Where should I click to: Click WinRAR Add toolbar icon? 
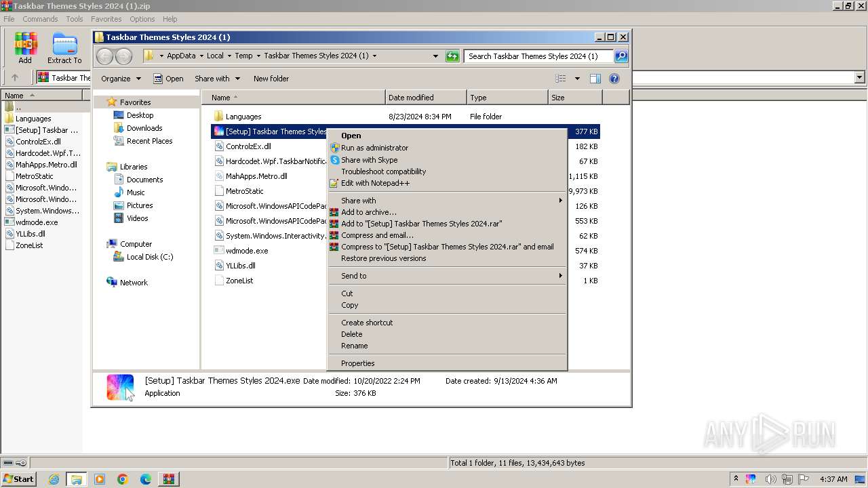(25, 47)
